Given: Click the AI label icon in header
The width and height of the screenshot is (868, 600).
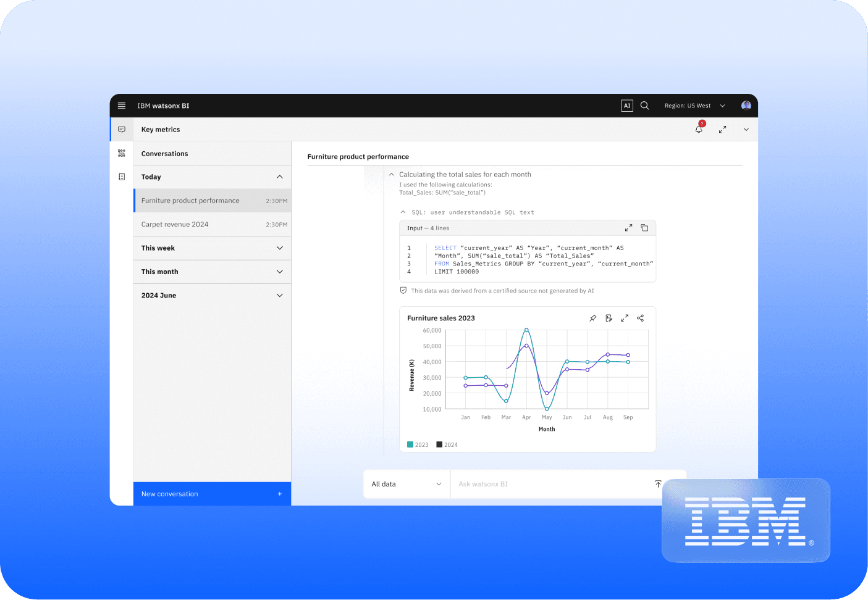Looking at the screenshot, I should click(x=627, y=106).
